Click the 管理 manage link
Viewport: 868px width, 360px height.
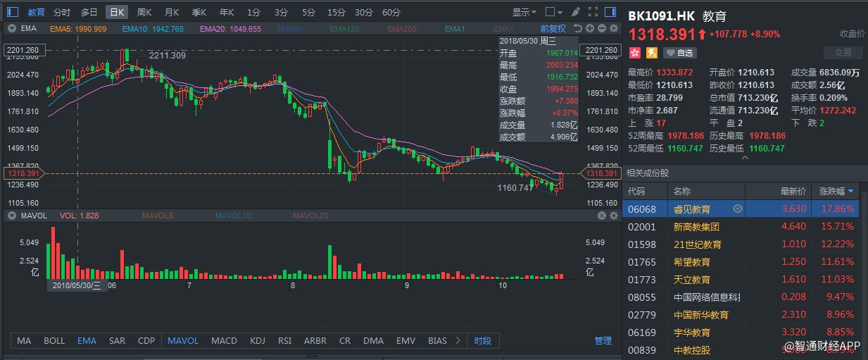click(x=603, y=341)
